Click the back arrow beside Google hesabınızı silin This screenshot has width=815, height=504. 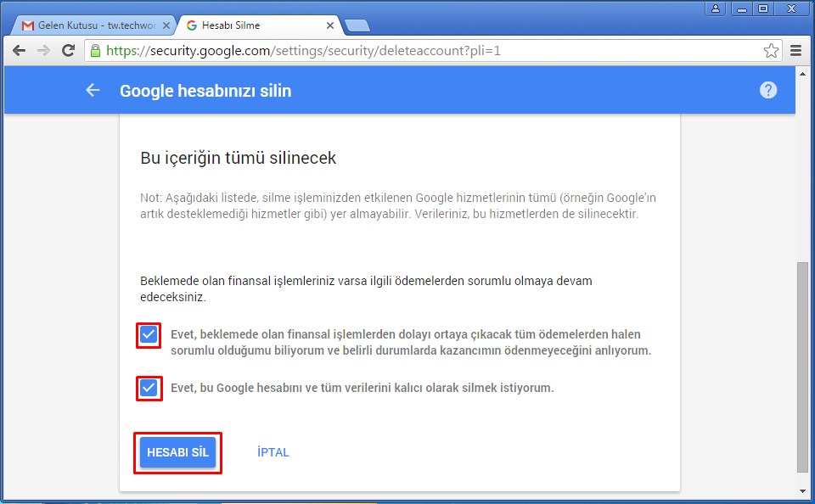(93, 91)
